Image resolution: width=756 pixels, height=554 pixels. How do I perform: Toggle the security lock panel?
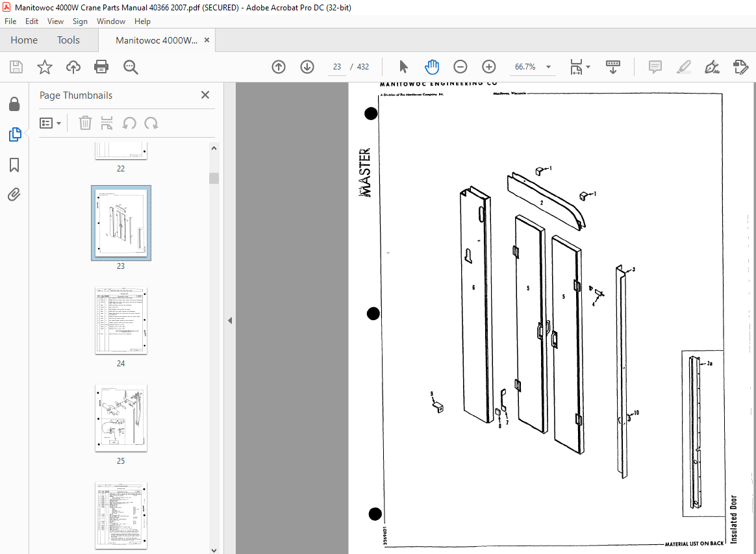click(14, 104)
